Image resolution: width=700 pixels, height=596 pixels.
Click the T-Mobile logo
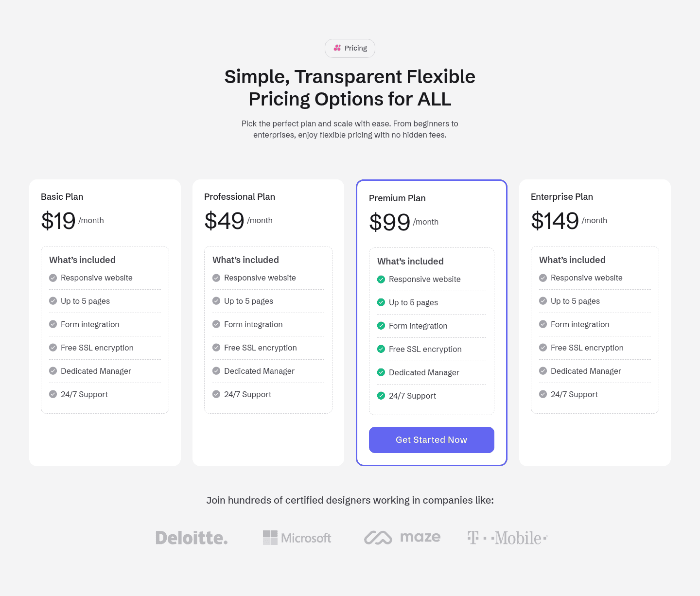507,538
